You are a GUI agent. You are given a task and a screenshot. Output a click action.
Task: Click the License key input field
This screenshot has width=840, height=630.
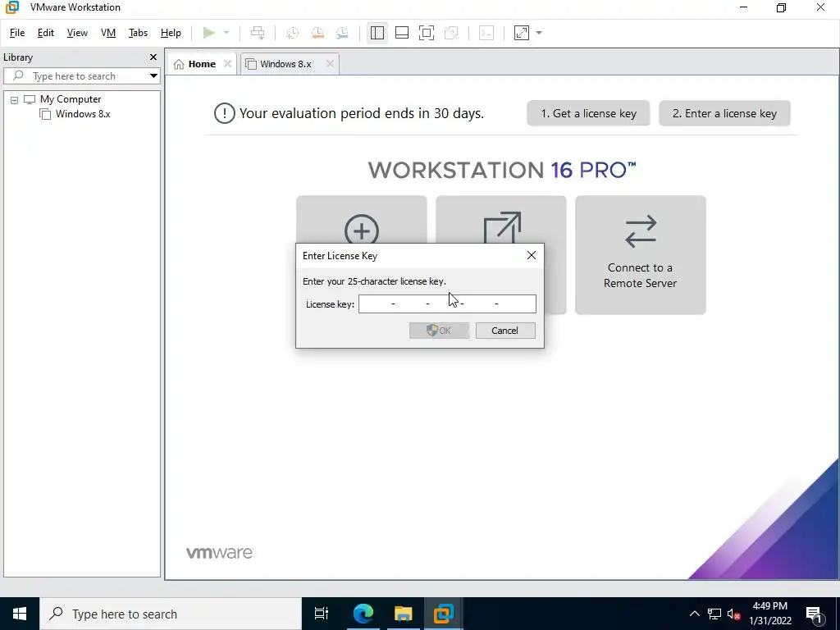click(x=447, y=304)
